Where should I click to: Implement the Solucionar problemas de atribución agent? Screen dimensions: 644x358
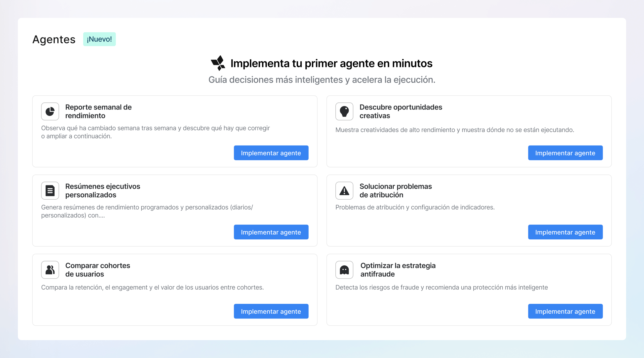(x=566, y=232)
